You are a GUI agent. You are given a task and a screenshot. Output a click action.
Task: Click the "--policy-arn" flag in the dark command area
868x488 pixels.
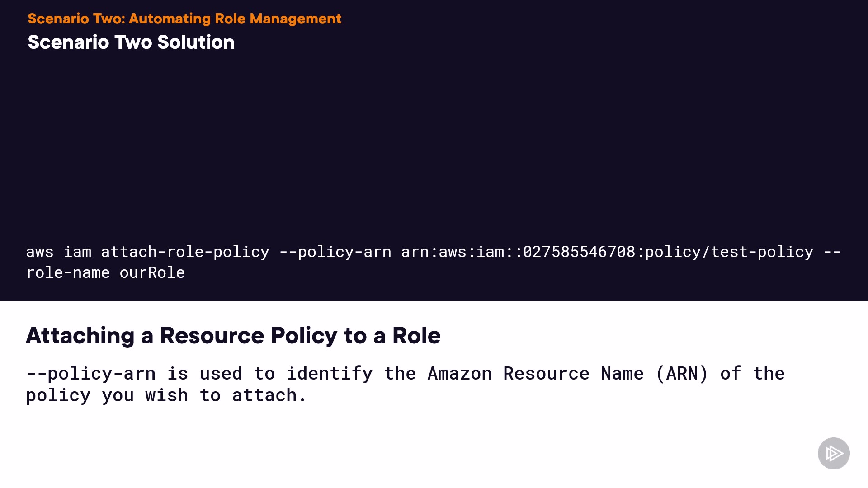(335, 252)
